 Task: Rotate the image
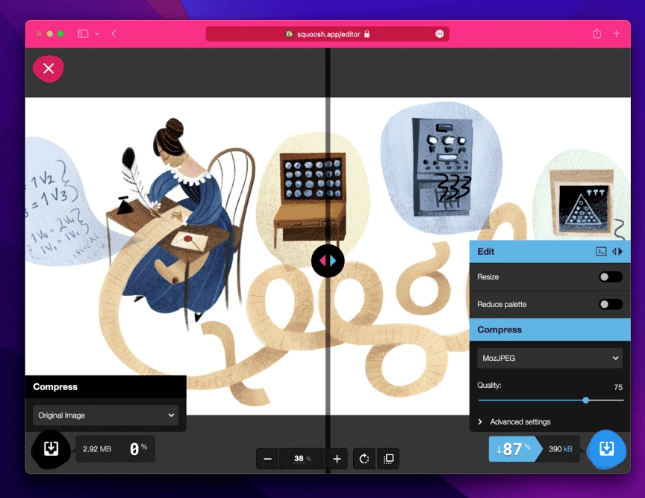coord(364,459)
